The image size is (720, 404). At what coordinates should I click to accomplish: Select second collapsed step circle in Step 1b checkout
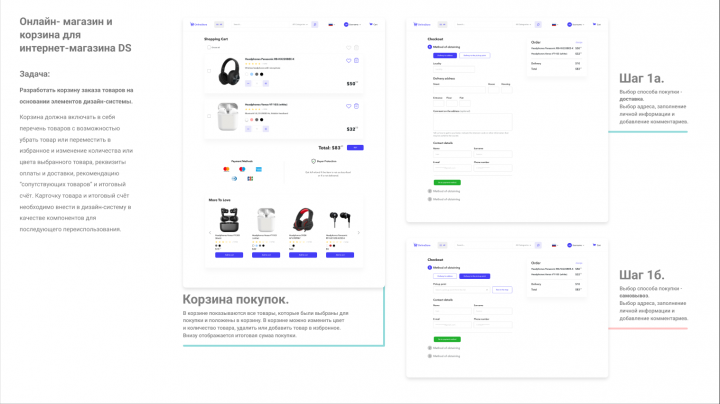point(430,348)
